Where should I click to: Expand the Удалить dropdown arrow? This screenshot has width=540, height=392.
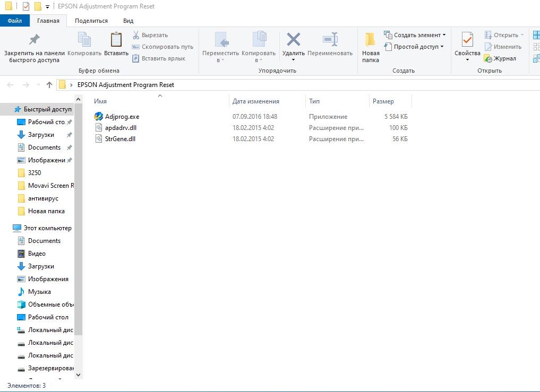coord(294,60)
